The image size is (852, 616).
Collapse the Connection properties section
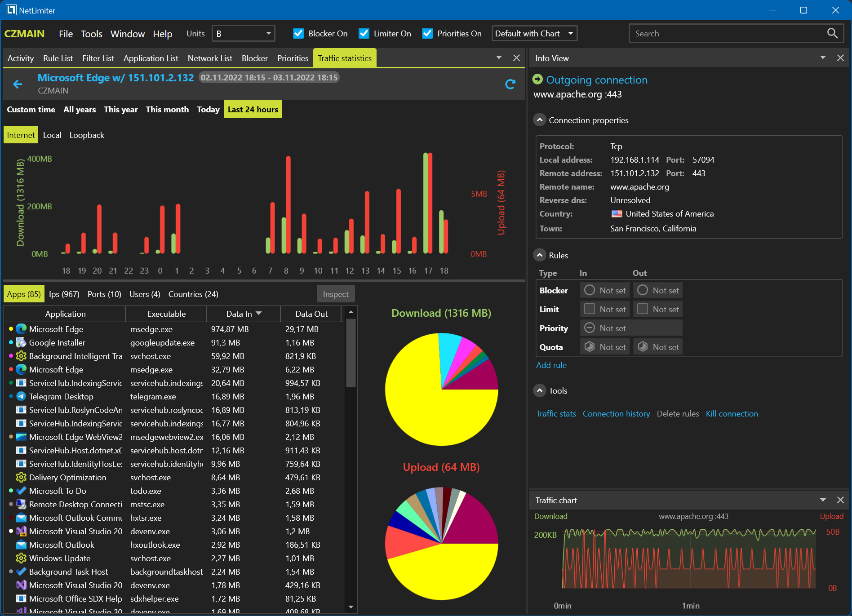coord(540,120)
